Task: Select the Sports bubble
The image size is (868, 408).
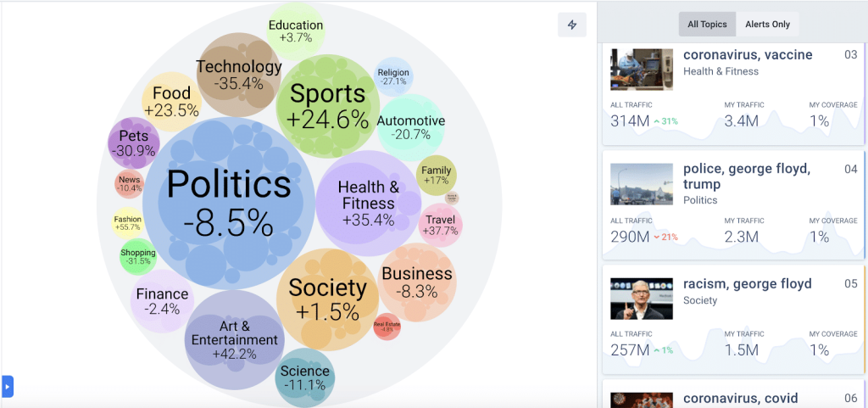Action: [328, 106]
